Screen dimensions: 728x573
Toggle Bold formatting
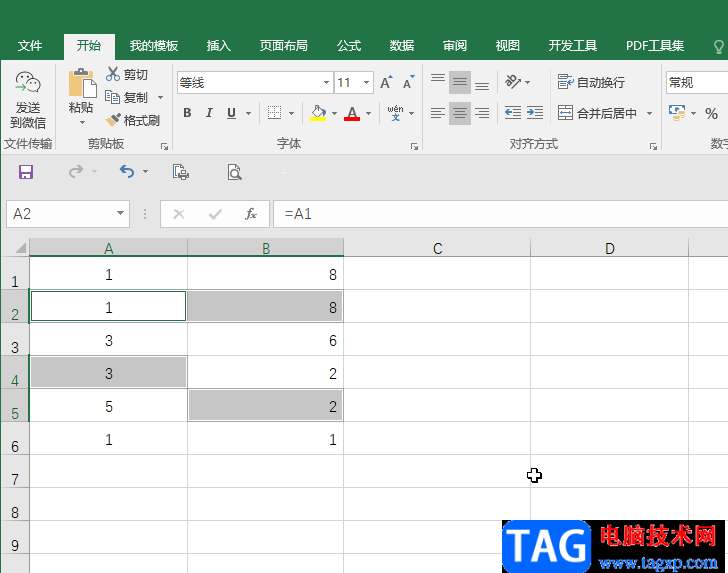point(187,113)
